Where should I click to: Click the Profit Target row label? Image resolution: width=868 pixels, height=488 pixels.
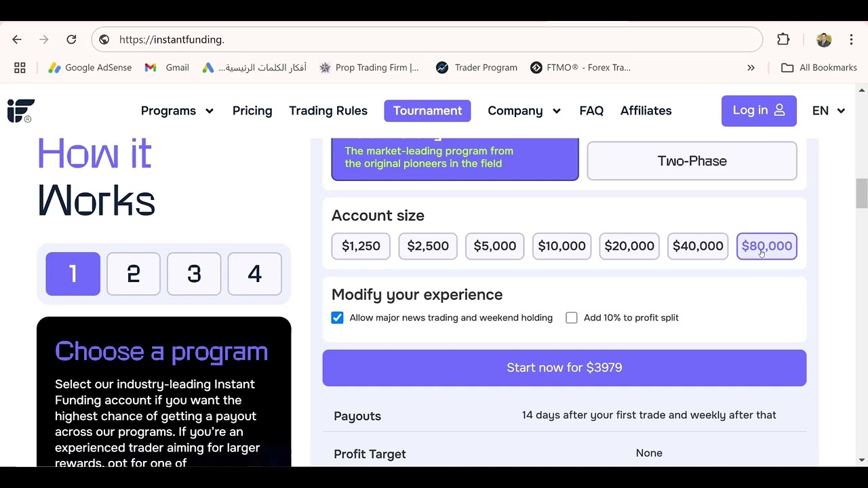[370, 454]
